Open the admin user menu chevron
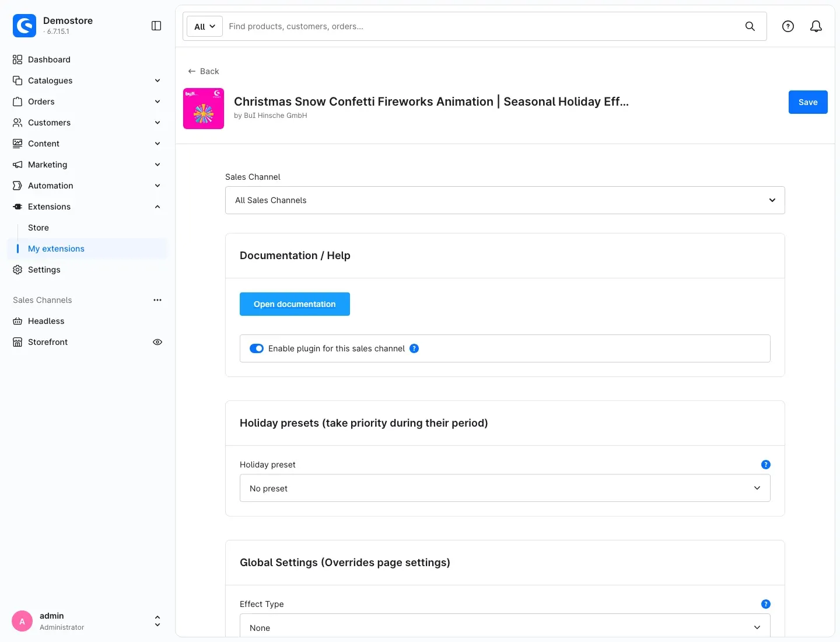The image size is (840, 642). click(x=157, y=621)
